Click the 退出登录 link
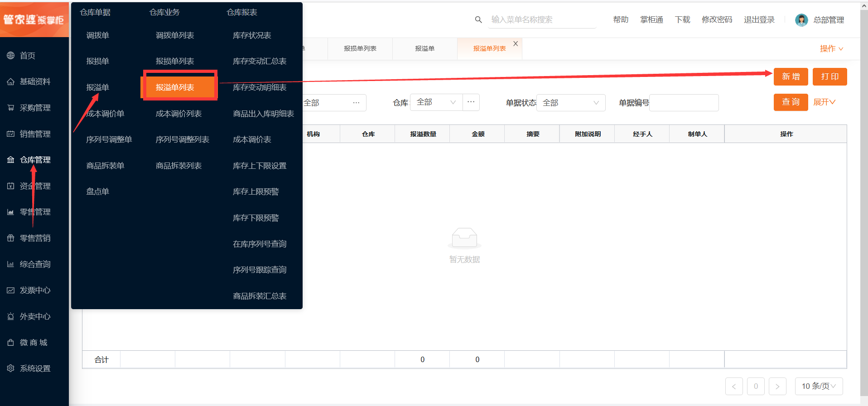Screen dimensions: 868x406 (759, 19)
